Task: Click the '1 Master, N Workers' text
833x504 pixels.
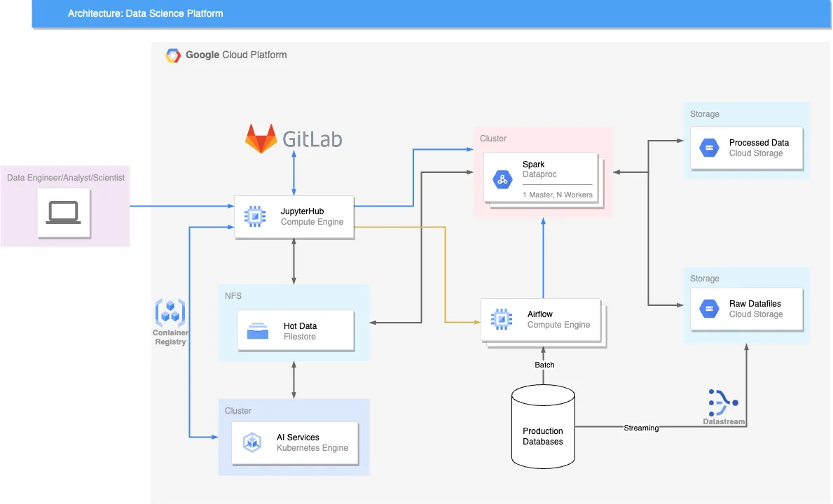Action: [557, 195]
